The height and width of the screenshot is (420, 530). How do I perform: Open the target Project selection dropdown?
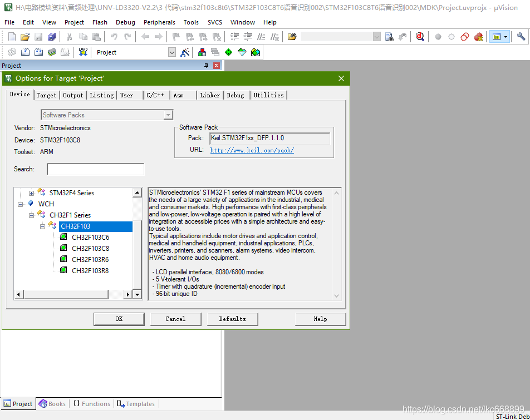[x=172, y=52]
